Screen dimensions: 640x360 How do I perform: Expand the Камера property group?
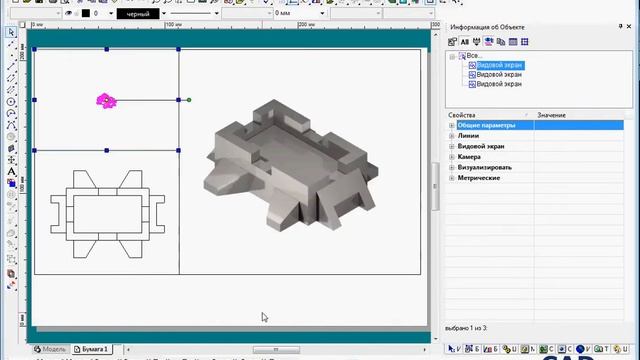[451, 157]
